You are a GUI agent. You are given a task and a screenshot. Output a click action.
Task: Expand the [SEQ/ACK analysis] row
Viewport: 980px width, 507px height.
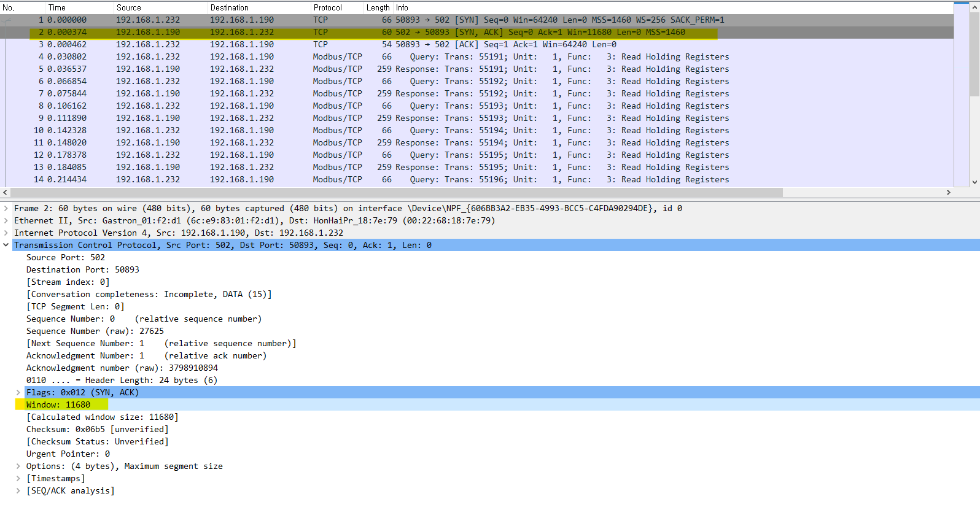coord(18,490)
